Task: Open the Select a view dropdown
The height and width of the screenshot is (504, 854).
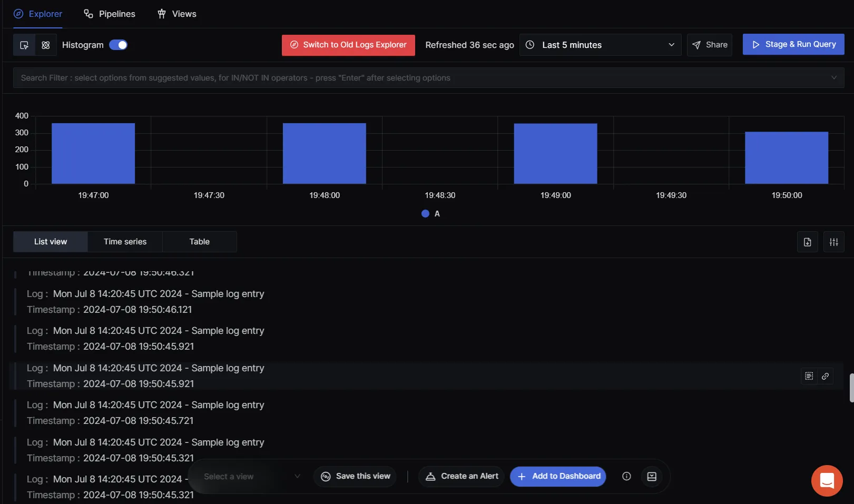Action: tap(252, 477)
